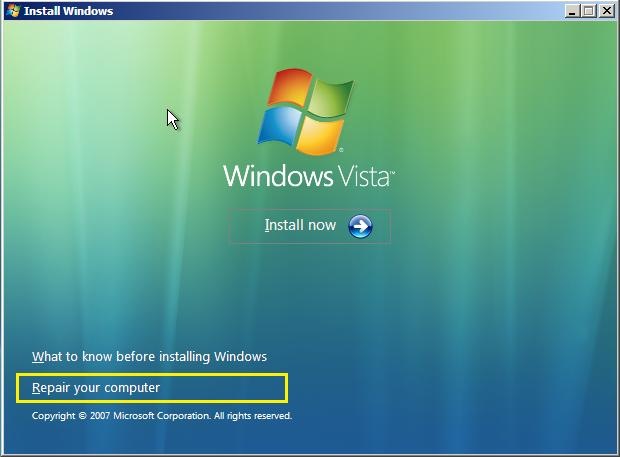Click the red pane of the Windows flag
The image size is (620, 457).
289,87
